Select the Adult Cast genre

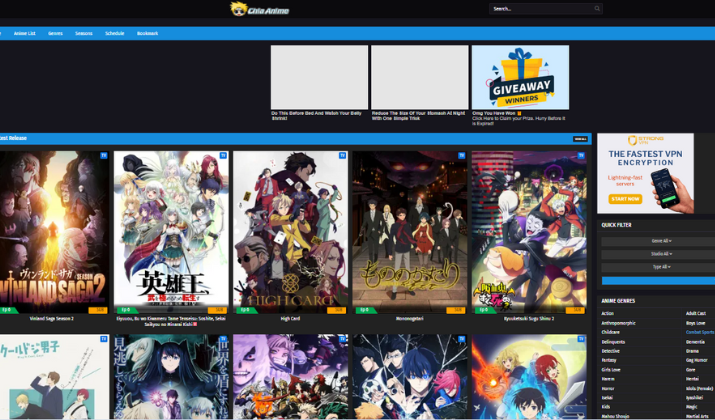(x=696, y=314)
